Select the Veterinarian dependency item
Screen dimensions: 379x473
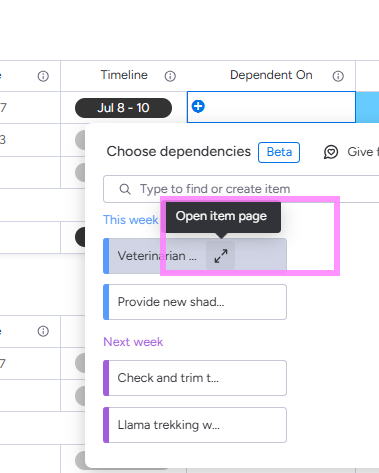point(157,256)
